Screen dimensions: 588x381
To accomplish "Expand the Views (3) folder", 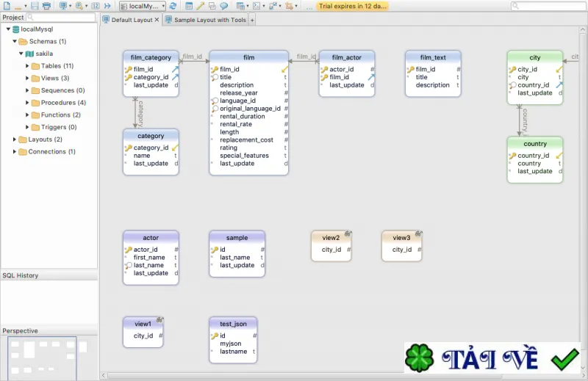I will pyautogui.click(x=27, y=79).
